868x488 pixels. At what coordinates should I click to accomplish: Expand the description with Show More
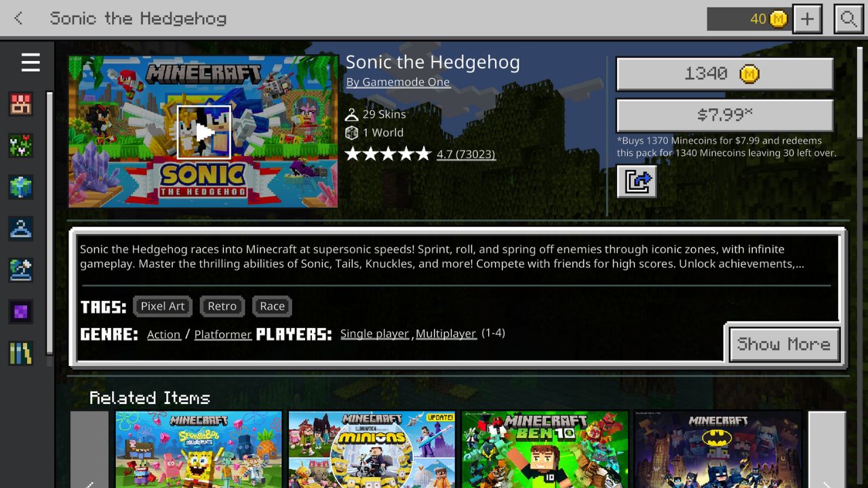784,344
